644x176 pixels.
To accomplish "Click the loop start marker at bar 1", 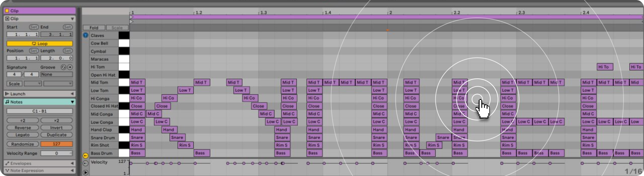I will [x=131, y=17].
